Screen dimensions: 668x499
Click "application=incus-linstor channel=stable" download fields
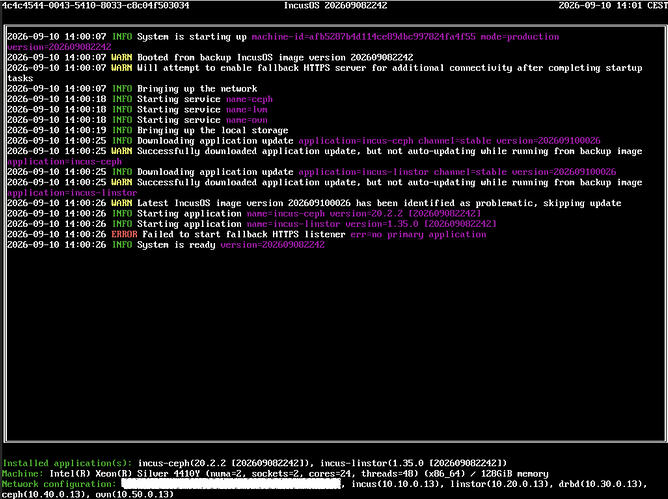(403, 172)
